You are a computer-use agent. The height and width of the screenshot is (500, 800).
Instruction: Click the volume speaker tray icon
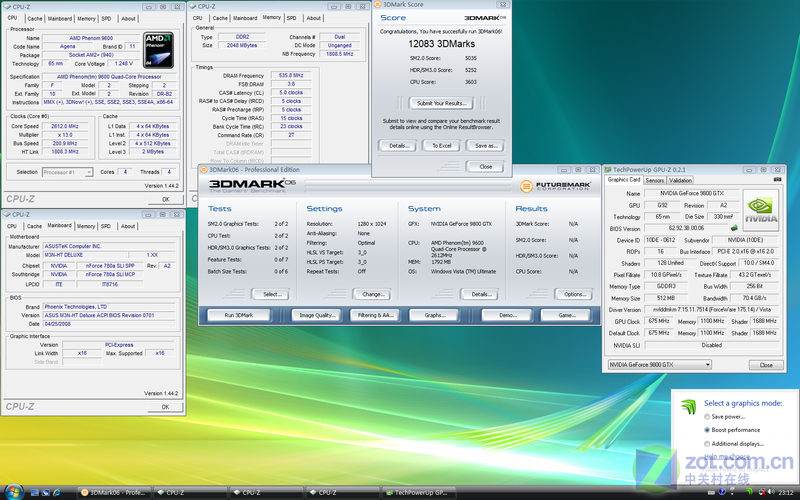coord(770,492)
